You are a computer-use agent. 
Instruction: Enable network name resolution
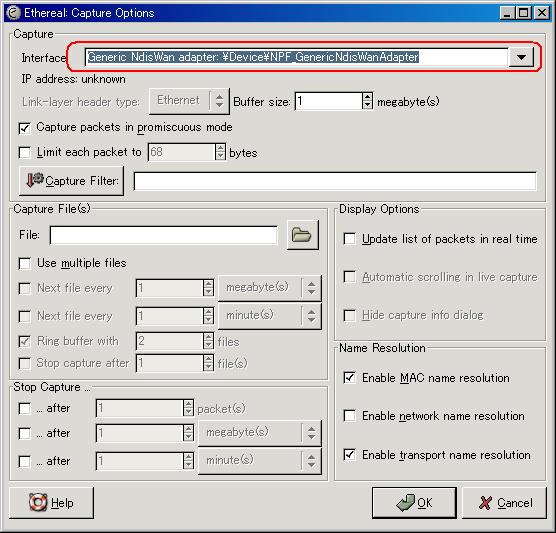click(350, 415)
